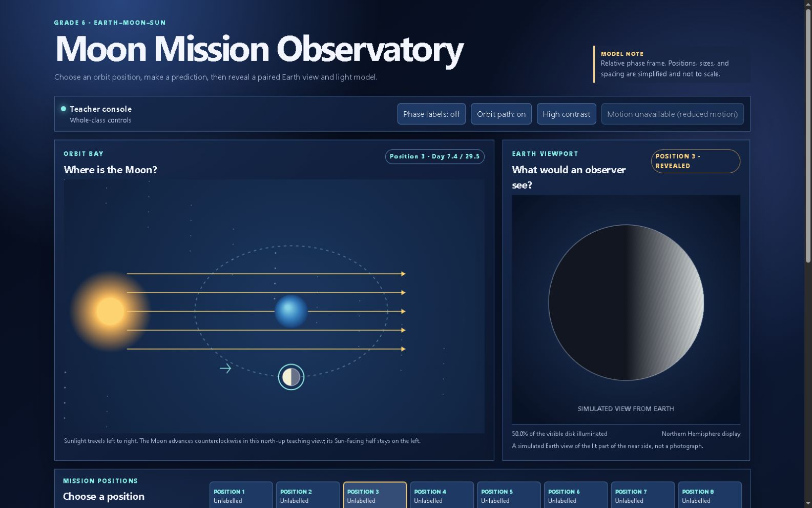The height and width of the screenshot is (508, 812).
Task: Click 'A simulated Earth view' footnote text
Action: (x=607, y=446)
